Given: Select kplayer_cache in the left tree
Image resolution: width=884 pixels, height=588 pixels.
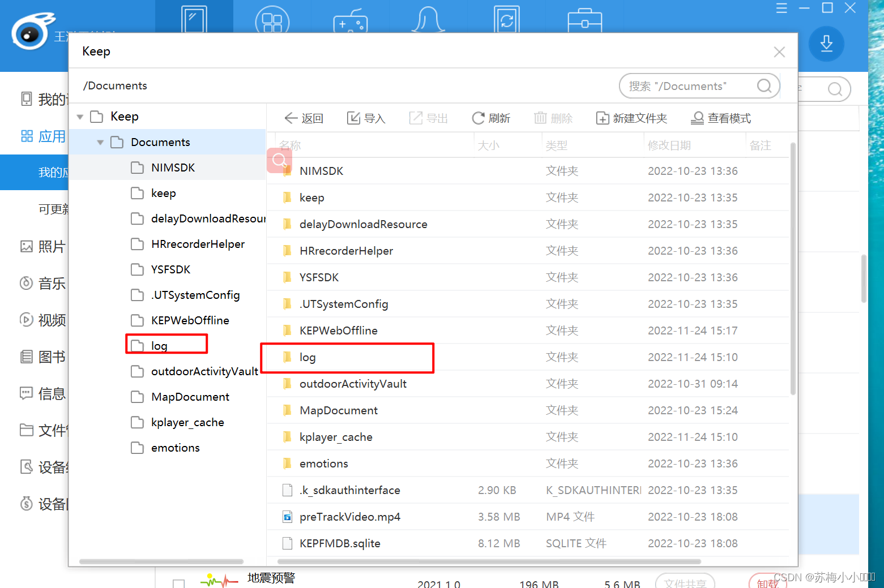Looking at the screenshot, I should (x=167, y=422).
